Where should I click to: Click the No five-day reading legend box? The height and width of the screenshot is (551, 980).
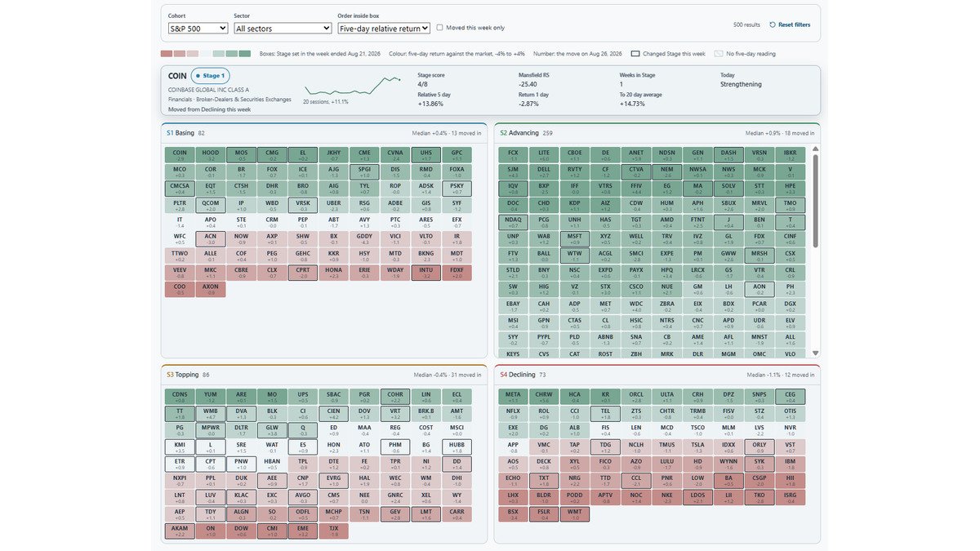point(719,53)
